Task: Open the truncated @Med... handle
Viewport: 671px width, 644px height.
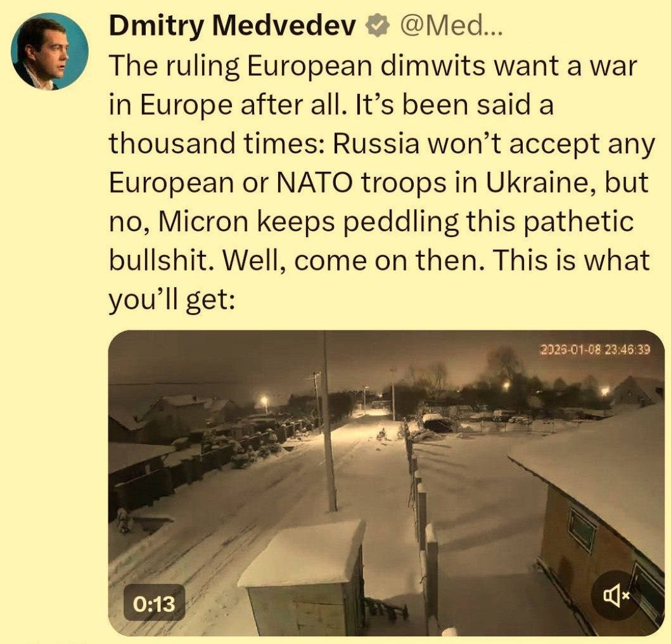Action: pos(446,27)
